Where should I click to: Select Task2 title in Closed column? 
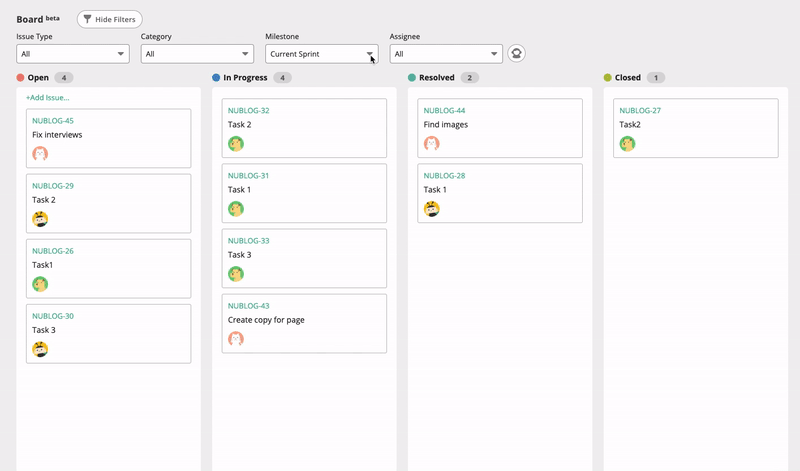pos(630,125)
